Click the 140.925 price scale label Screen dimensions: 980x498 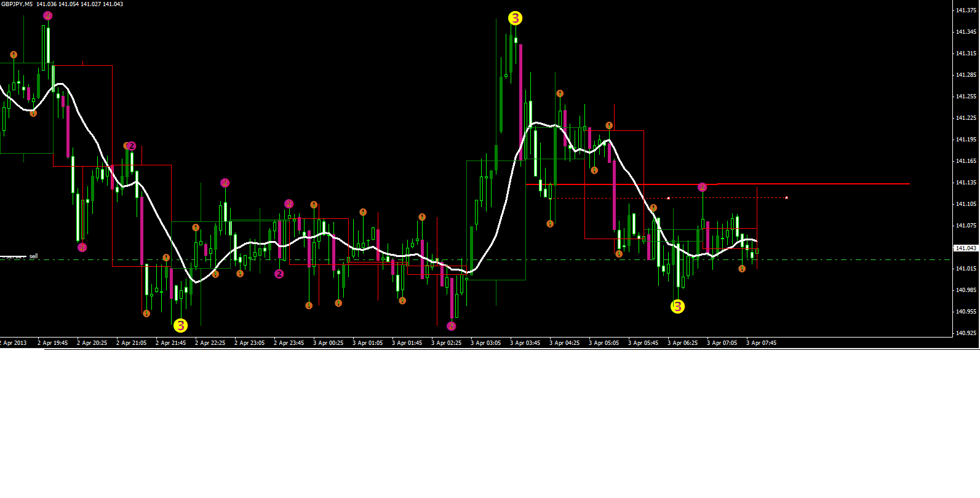coord(965,333)
